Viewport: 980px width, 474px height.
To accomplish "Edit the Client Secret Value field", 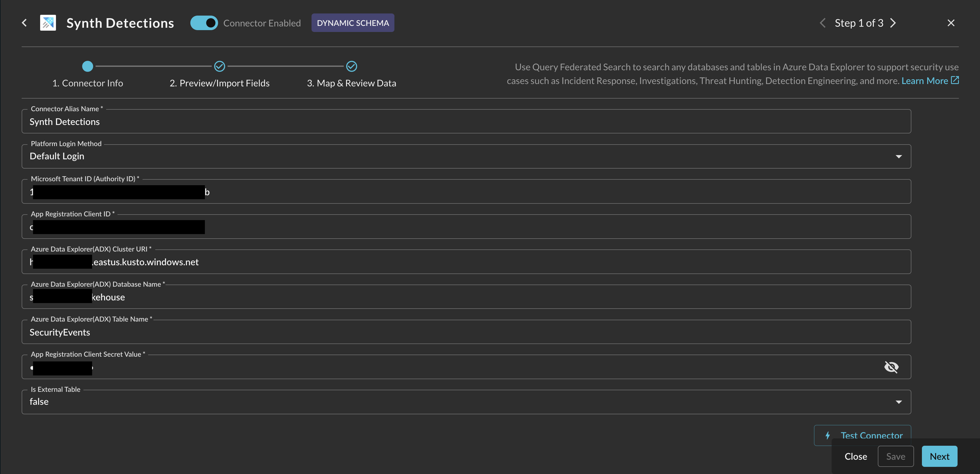I will [x=467, y=367].
